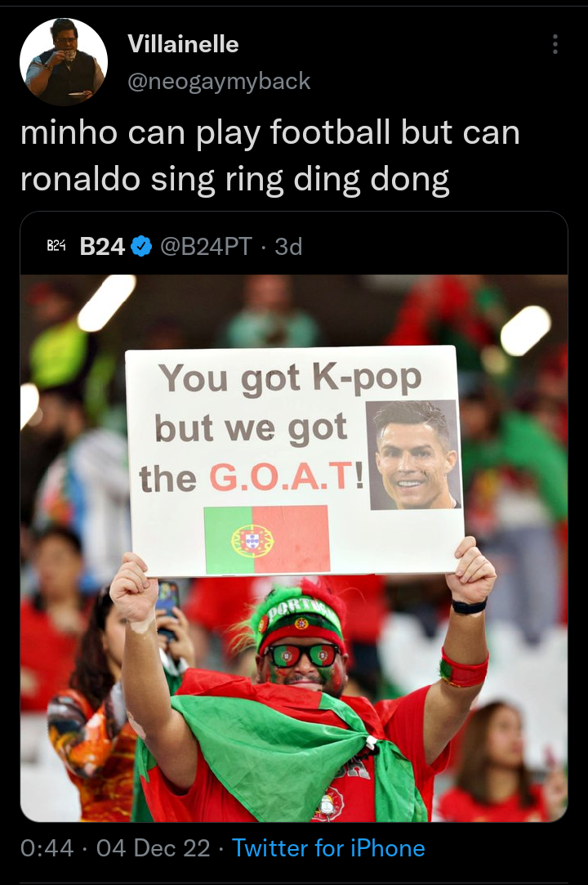Tap the blue verified badge next to B24
The width and height of the screenshot is (588, 885).
[x=141, y=246]
